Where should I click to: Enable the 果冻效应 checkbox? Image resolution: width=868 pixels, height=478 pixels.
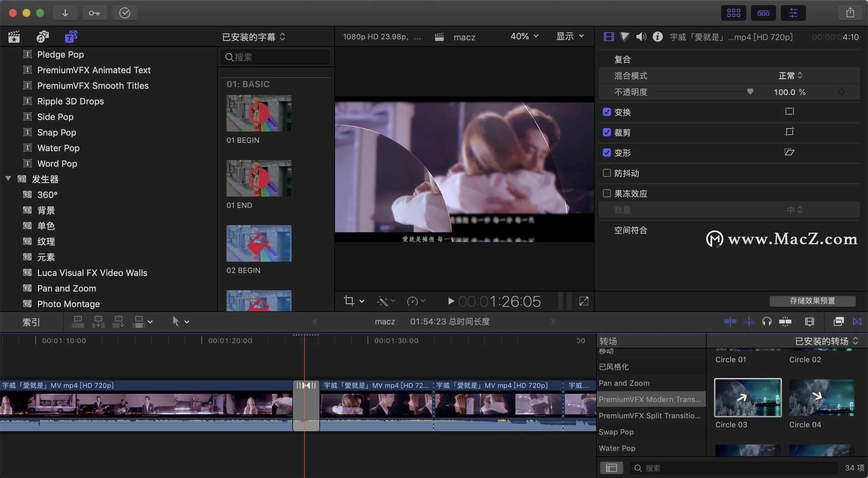[607, 193]
